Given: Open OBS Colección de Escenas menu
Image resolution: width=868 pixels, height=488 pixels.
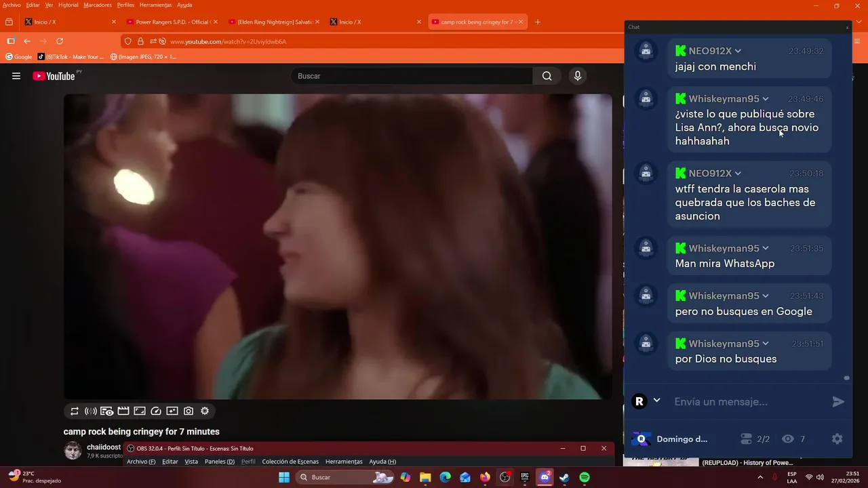Looking at the screenshot, I should tap(290, 462).
